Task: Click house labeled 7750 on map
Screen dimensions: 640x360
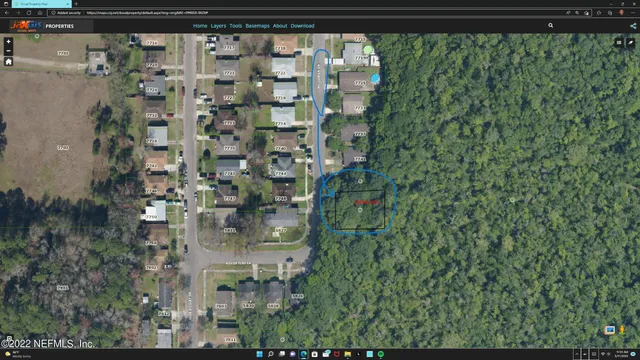Action: point(156,211)
